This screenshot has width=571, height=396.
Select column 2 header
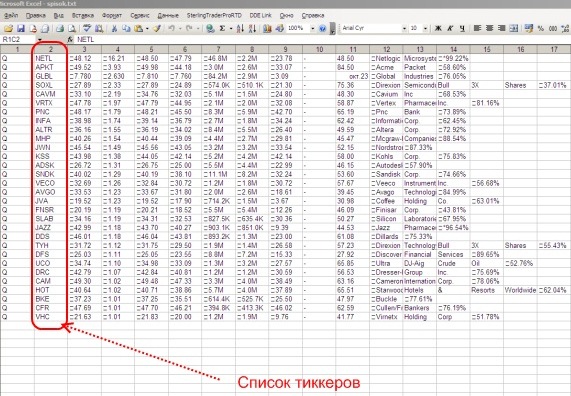pos(51,49)
